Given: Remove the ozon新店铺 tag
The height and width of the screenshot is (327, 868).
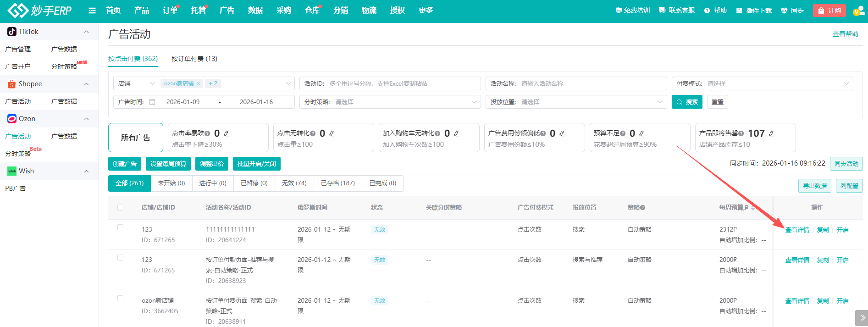Looking at the screenshot, I should pyautogui.click(x=199, y=83).
